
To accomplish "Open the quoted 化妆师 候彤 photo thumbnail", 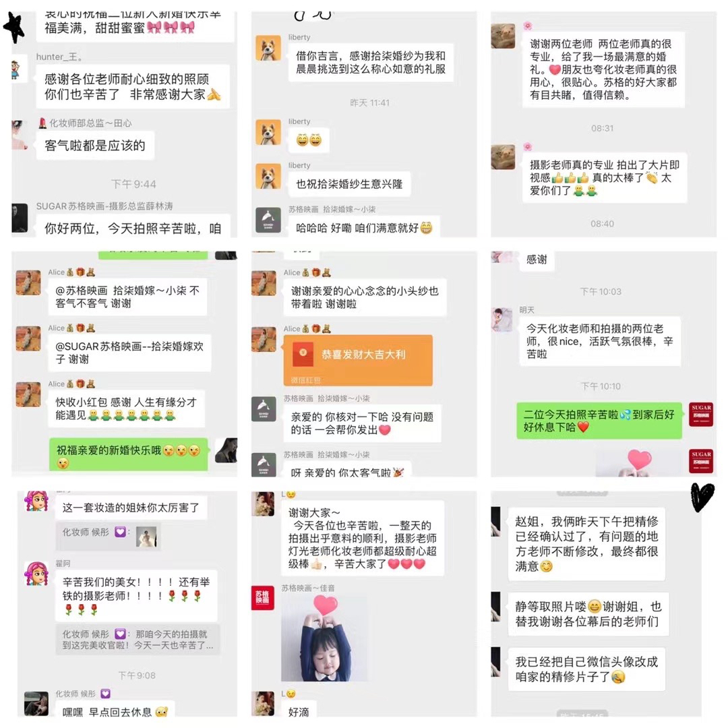I will point(146,537).
